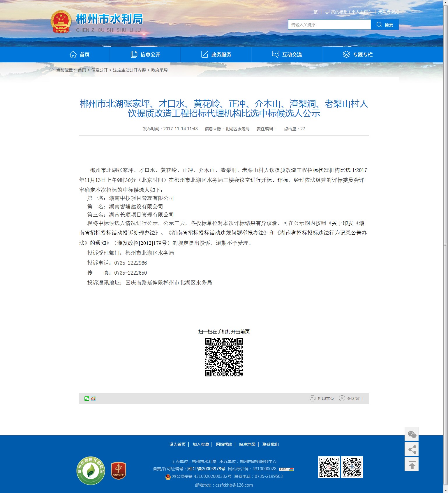The width and height of the screenshot is (448, 493).
Task: Click the 发布时间 2017-11-14 11:48 text
Action: click(170, 129)
